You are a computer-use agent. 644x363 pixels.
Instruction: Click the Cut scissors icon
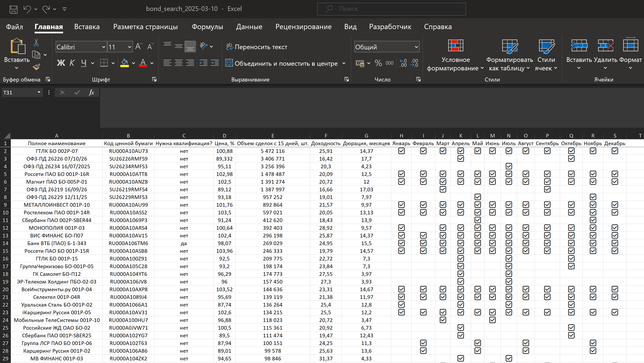tap(36, 43)
